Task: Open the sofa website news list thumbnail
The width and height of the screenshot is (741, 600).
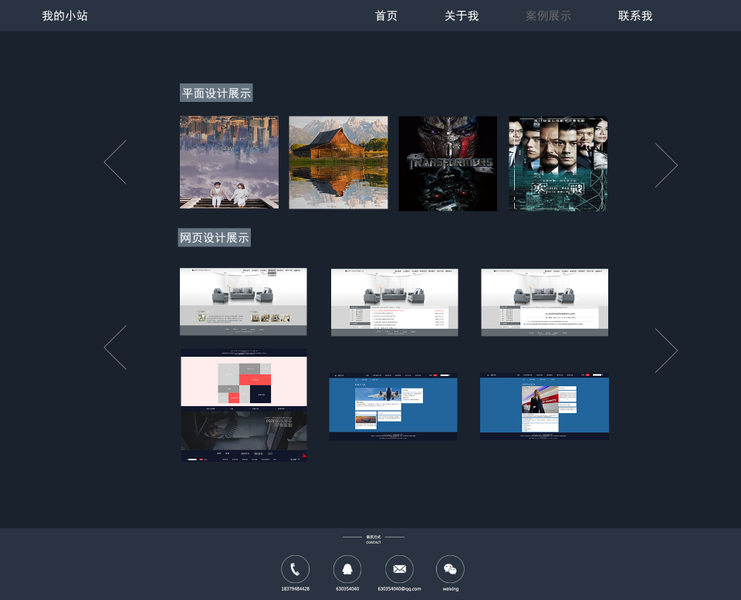Action: tap(395, 302)
